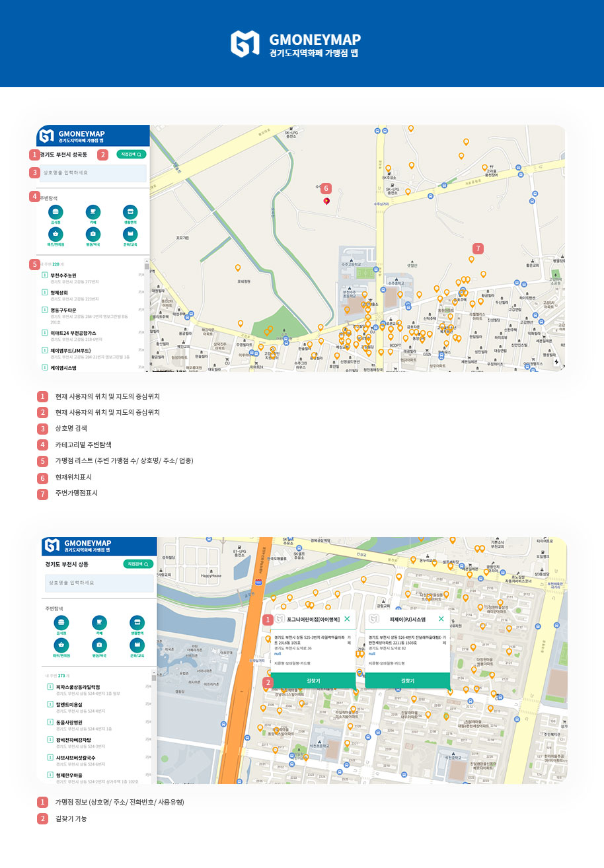This screenshot has width=604, height=868.
Task: Select 생활편의 category icon in 상동 panel
Action: click(x=137, y=622)
